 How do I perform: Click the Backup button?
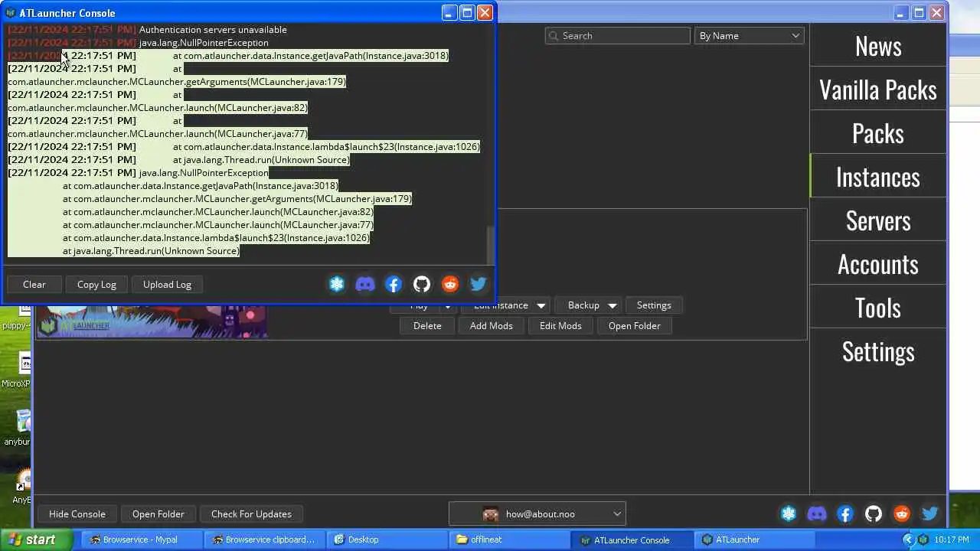point(583,305)
